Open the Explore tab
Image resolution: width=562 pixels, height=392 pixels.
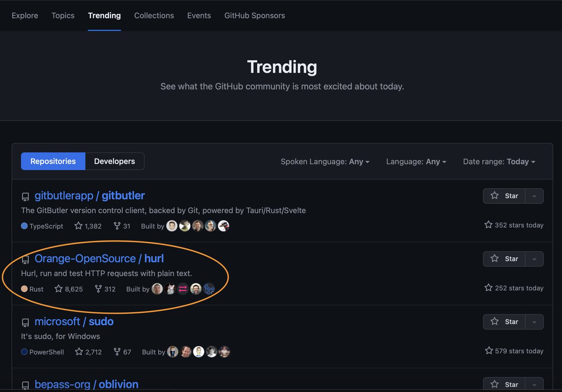(25, 15)
